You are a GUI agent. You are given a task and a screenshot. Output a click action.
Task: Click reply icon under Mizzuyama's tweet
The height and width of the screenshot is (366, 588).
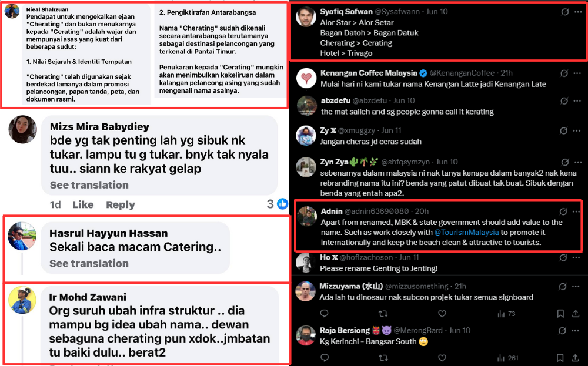point(325,314)
